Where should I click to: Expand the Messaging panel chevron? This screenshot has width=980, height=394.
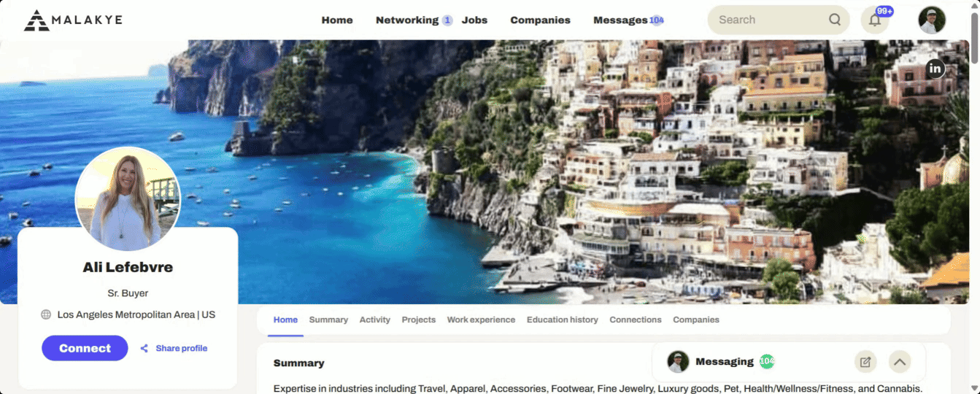(900, 361)
